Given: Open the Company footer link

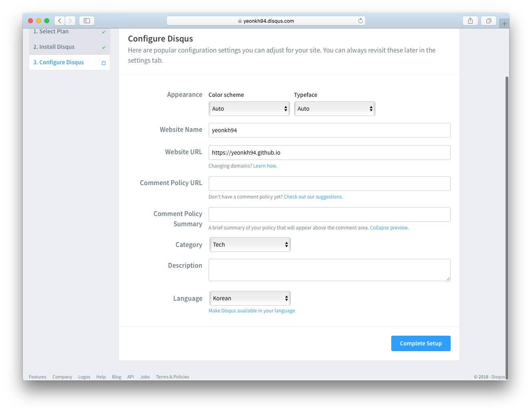Looking at the screenshot, I should coord(62,377).
